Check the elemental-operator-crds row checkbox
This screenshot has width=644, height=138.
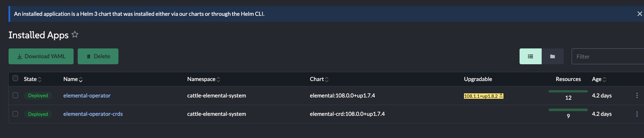pyautogui.click(x=15, y=114)
